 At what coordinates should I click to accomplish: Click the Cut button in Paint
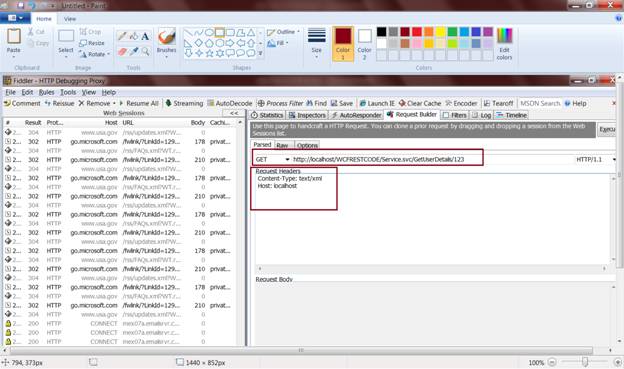36,31
